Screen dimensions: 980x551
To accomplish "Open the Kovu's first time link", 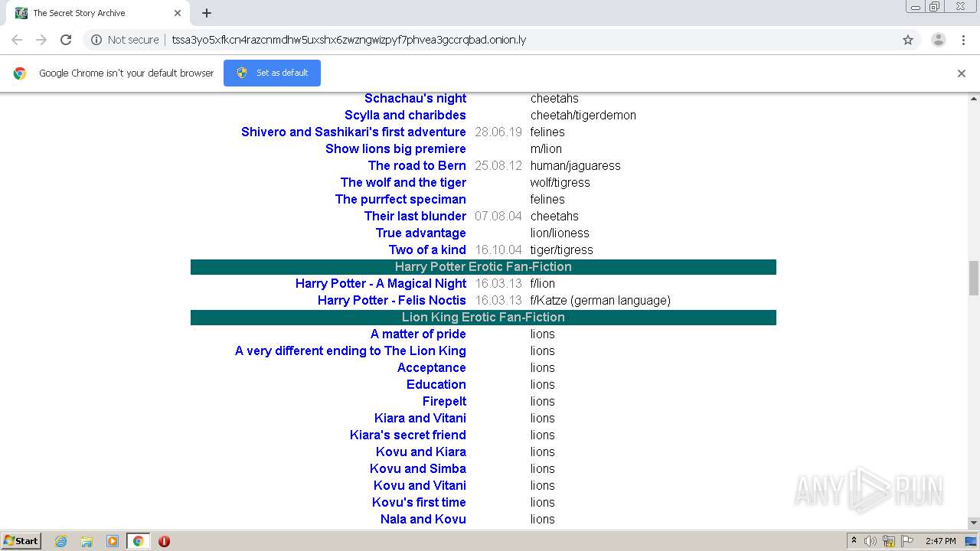I will coord(419,502).
